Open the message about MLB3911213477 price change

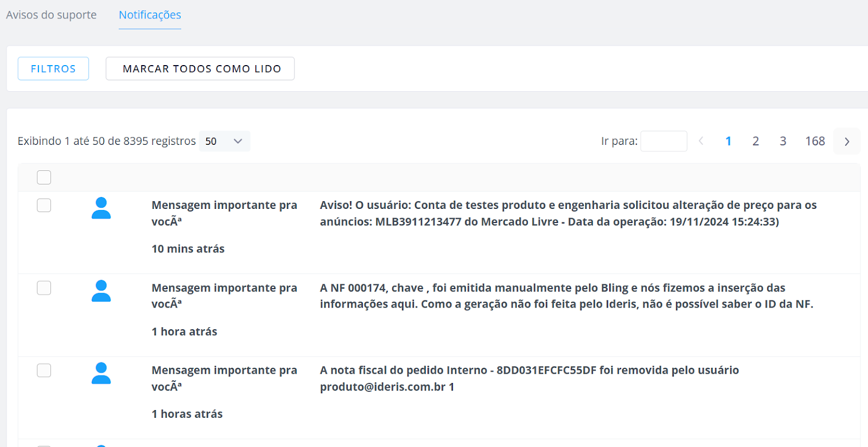(x=568, y=213)
